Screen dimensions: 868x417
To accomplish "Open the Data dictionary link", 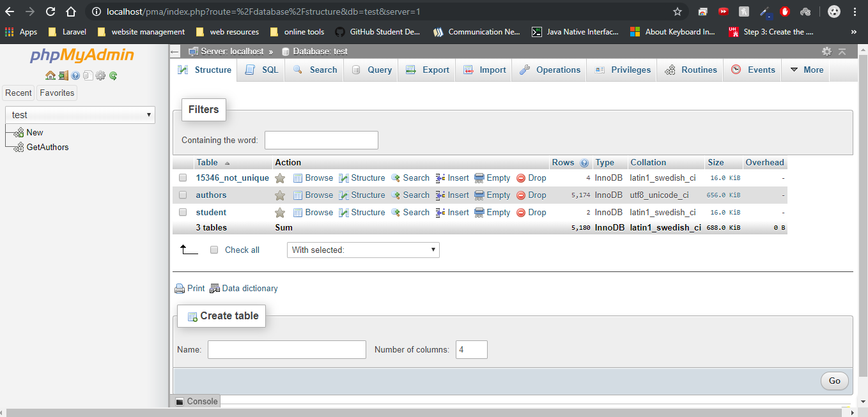I will tap(244, 289).
